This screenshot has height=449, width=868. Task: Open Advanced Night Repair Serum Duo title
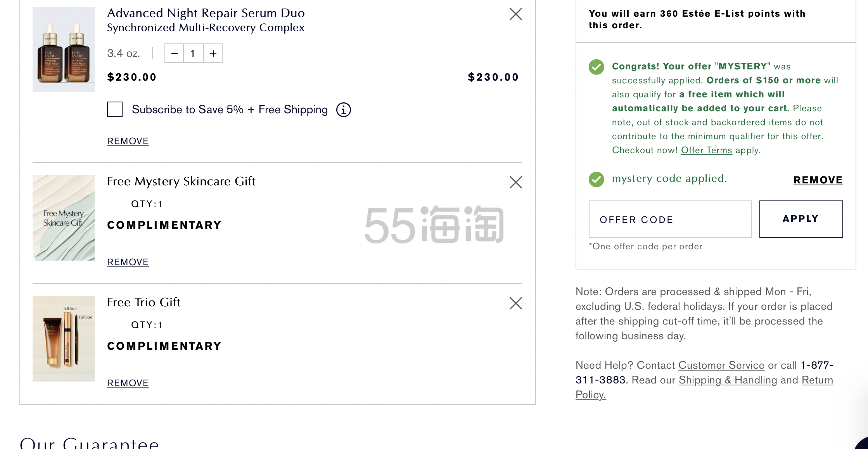point(206,13)
